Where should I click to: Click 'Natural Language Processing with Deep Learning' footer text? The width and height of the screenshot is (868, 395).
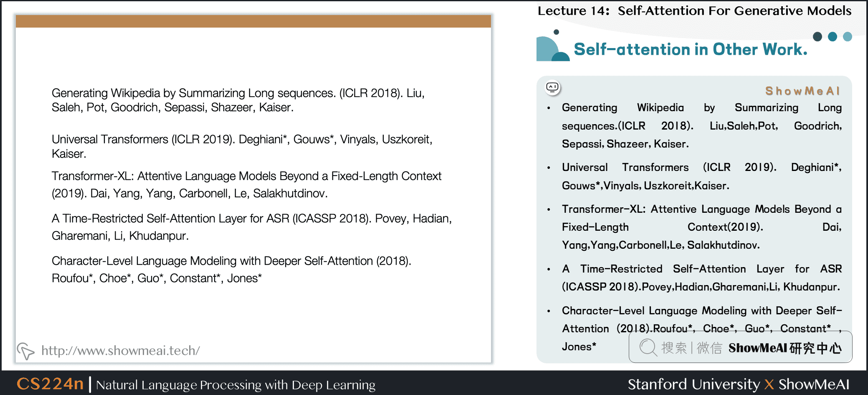(235, 385)
